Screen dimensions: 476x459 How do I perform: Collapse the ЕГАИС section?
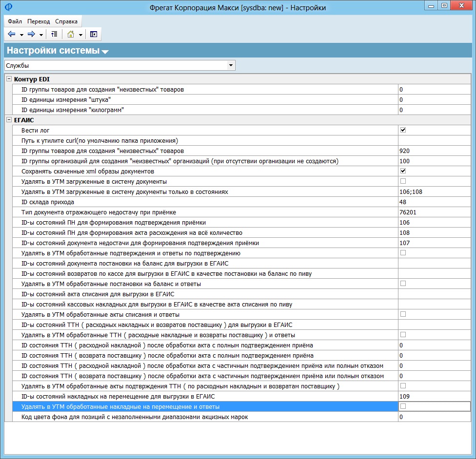click(x=9, y=120)
